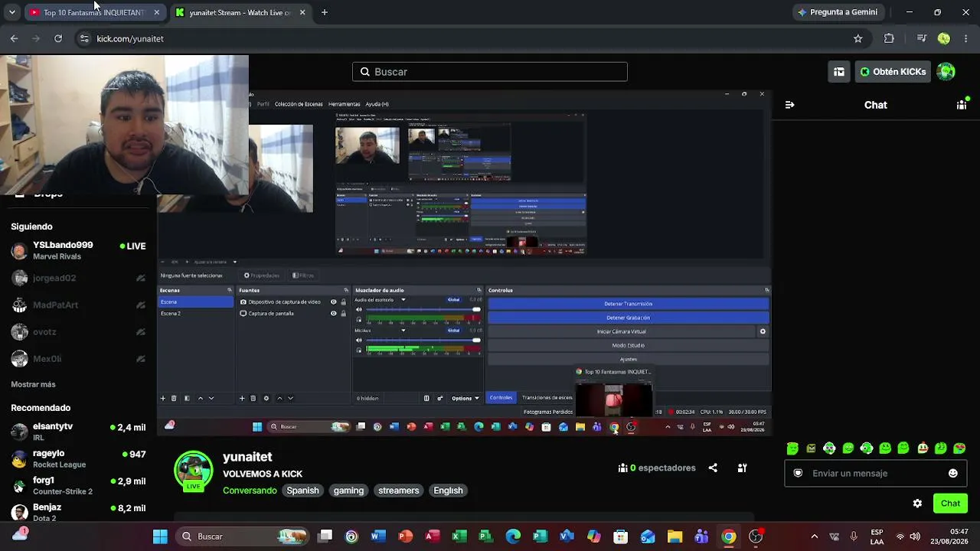Expand following list with Mostrar más
Viewport: 980px width, 551px height.
point(33,384)
